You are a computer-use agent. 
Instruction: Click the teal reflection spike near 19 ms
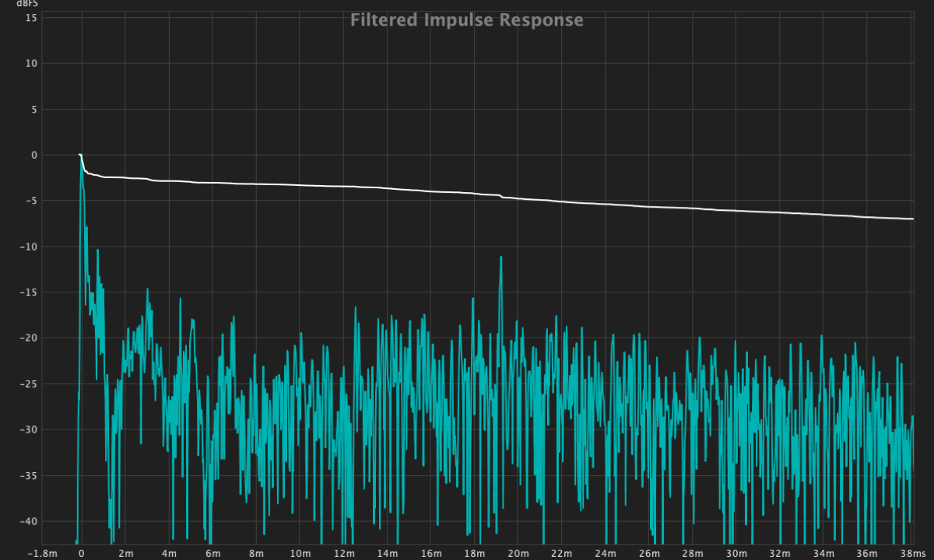(x=501, y=257)
